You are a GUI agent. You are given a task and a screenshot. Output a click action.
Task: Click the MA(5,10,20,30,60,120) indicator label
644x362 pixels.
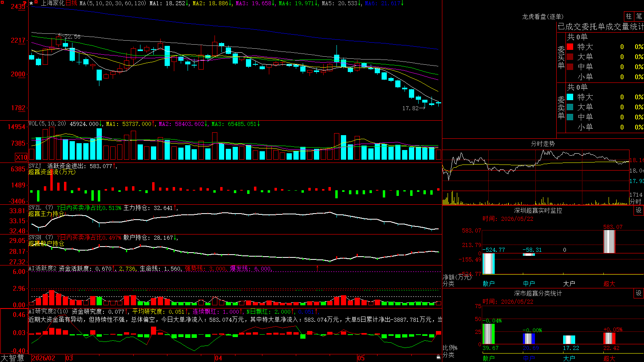point(113,3)
